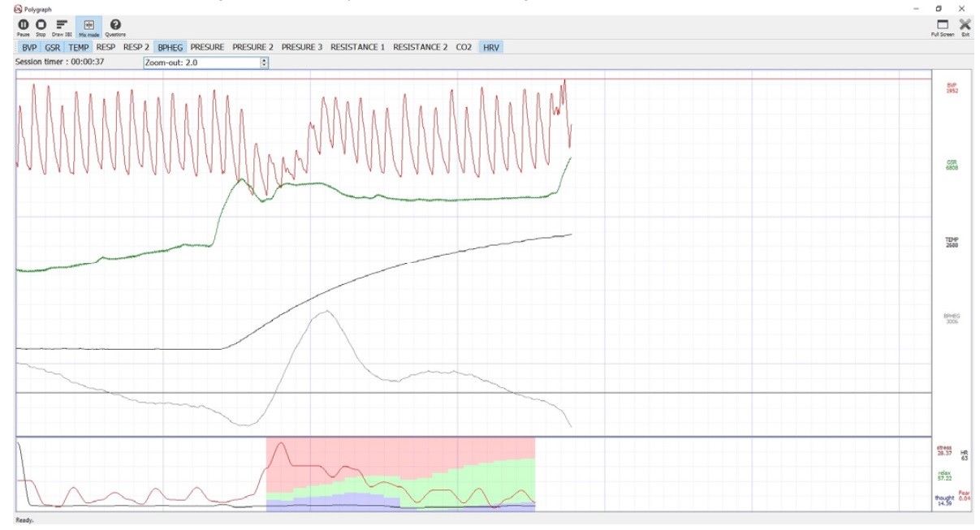Screen dimensions: 980x530
Task: Select the RESISTANCE 1 tab
Action: coord(357,47)
